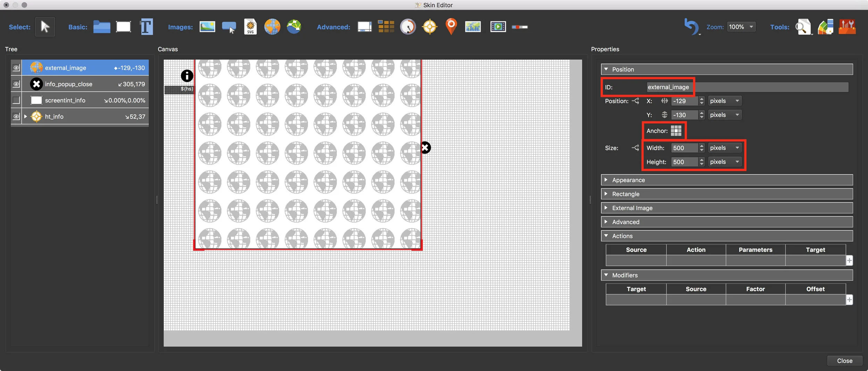Add a new action with plus button
The image size is (868, 371).
(x=849, y=261)
